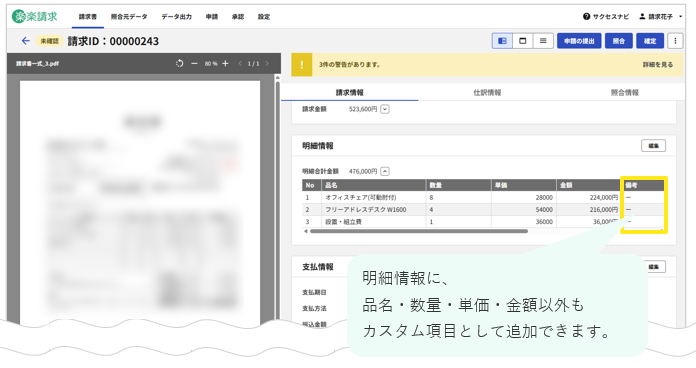This screenshot has width=696, height=368.
Task: Switch to the 照合情報 tab
Action: pyautogui.click(x=625, y=92)
